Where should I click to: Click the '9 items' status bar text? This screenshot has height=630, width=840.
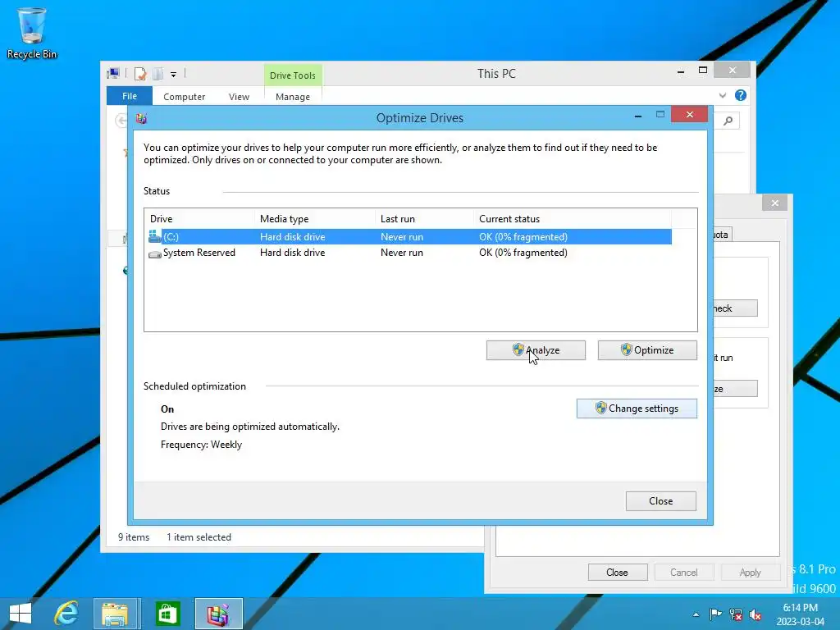134,537
